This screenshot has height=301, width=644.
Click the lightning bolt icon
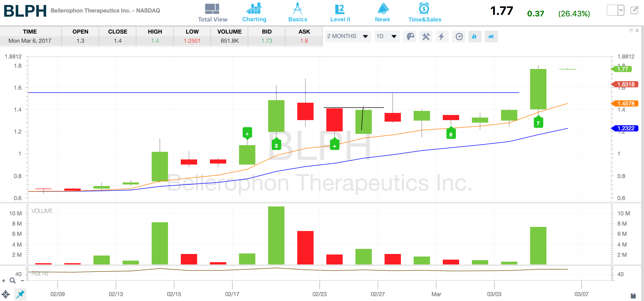point(442,37)
